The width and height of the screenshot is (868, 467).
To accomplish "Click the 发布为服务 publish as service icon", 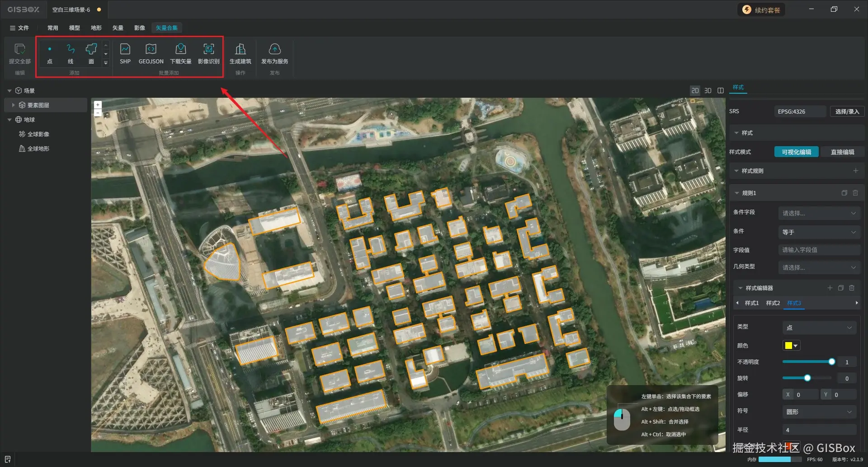I will [275, 53].
